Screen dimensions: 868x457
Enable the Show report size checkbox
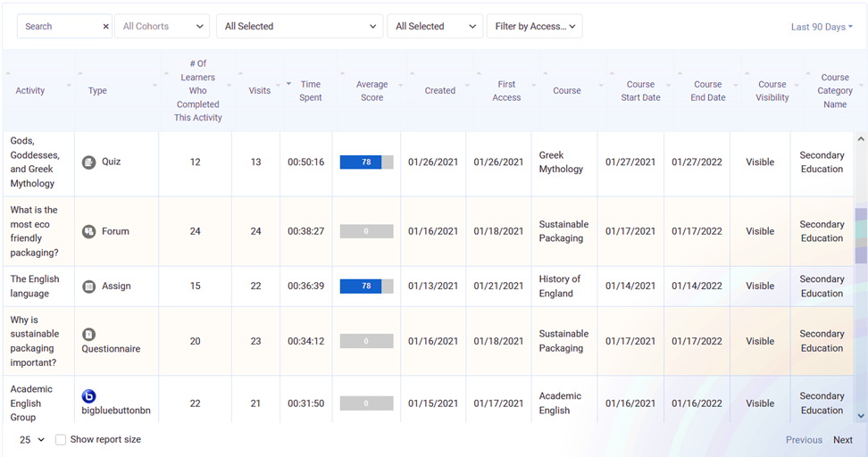(61, 440)
